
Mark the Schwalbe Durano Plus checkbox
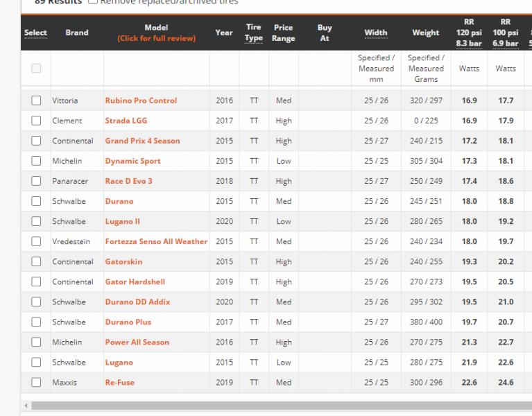pos(36,322)
